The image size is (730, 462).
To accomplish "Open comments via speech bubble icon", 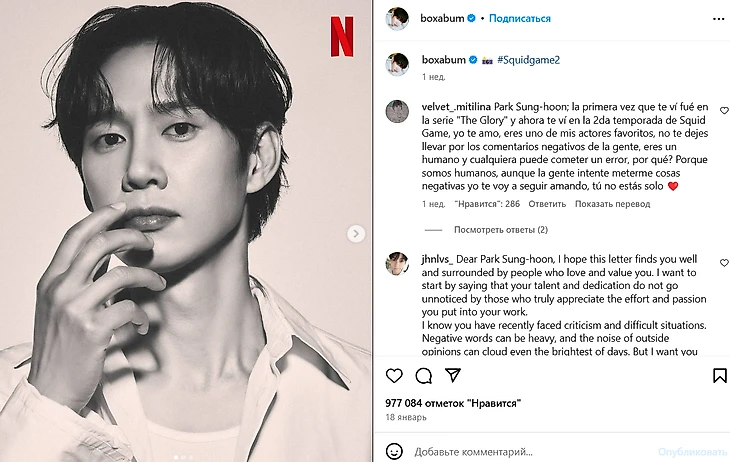I will point(424,375).
